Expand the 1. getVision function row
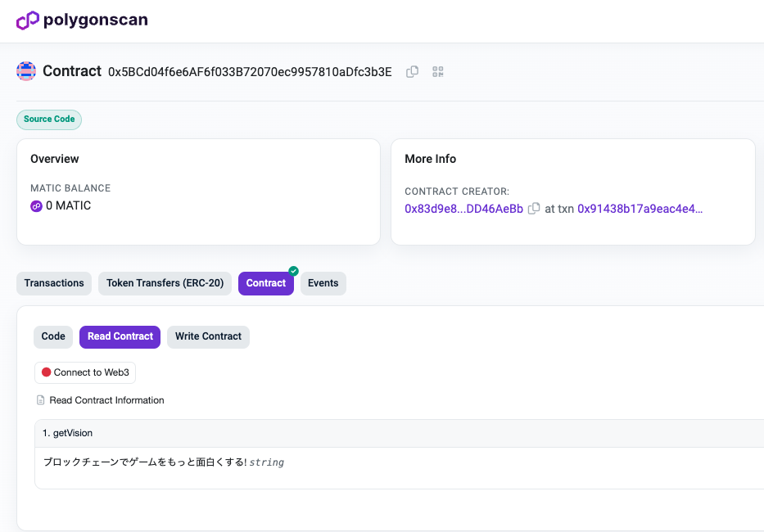The width and height of the screenshot is (764, 532). point(400,433)
